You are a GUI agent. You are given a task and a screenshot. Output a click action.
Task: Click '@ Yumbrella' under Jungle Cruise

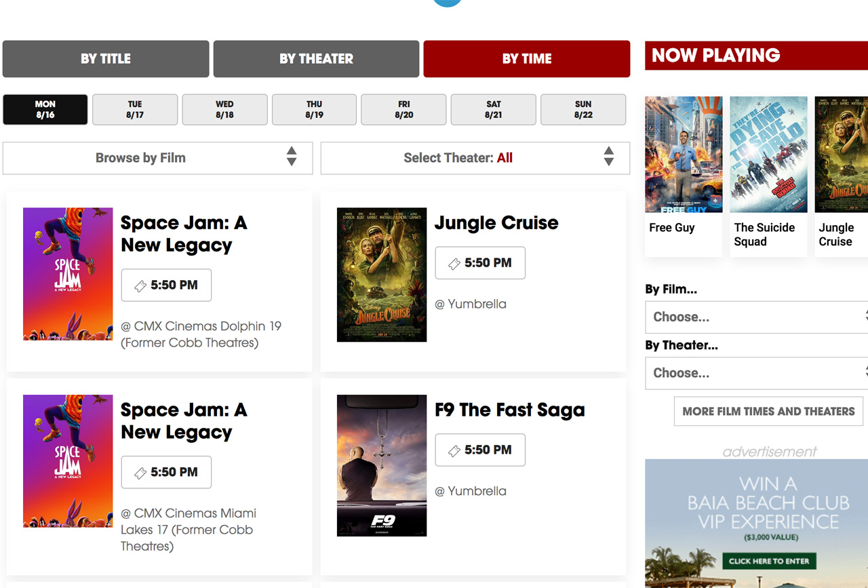[x=471, y=305]
